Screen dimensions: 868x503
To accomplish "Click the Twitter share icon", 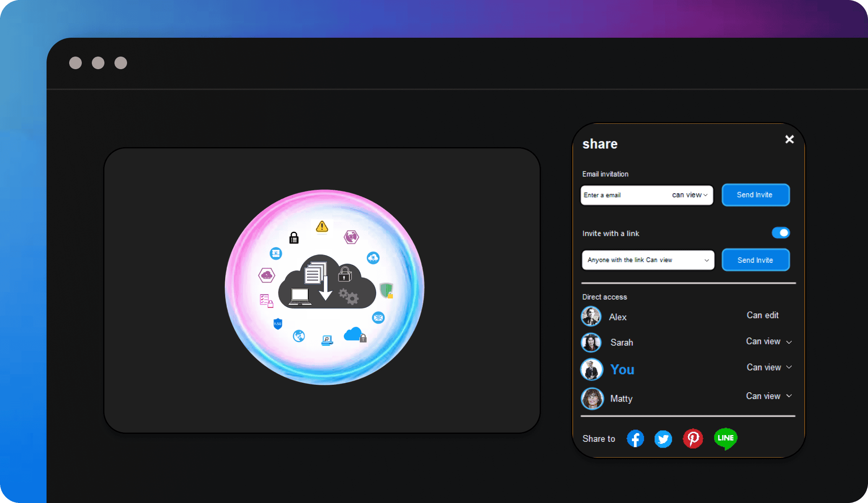I will [x=664, y=438].
